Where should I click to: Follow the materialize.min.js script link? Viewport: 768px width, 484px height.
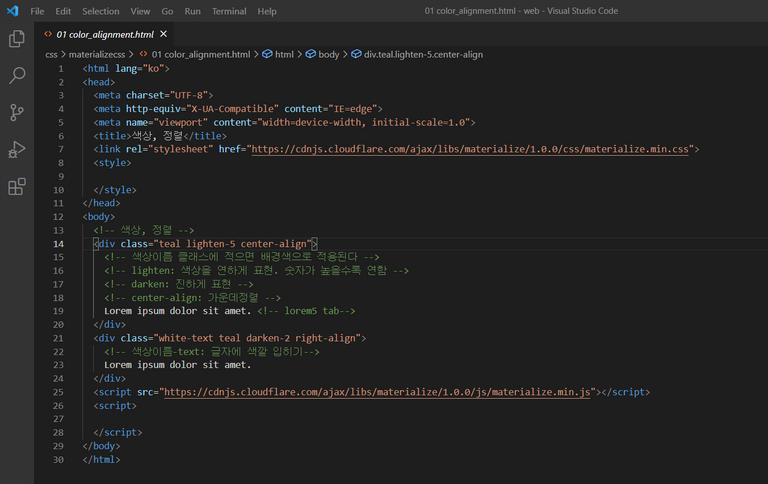pyautogui.click(x=377, y=392)
